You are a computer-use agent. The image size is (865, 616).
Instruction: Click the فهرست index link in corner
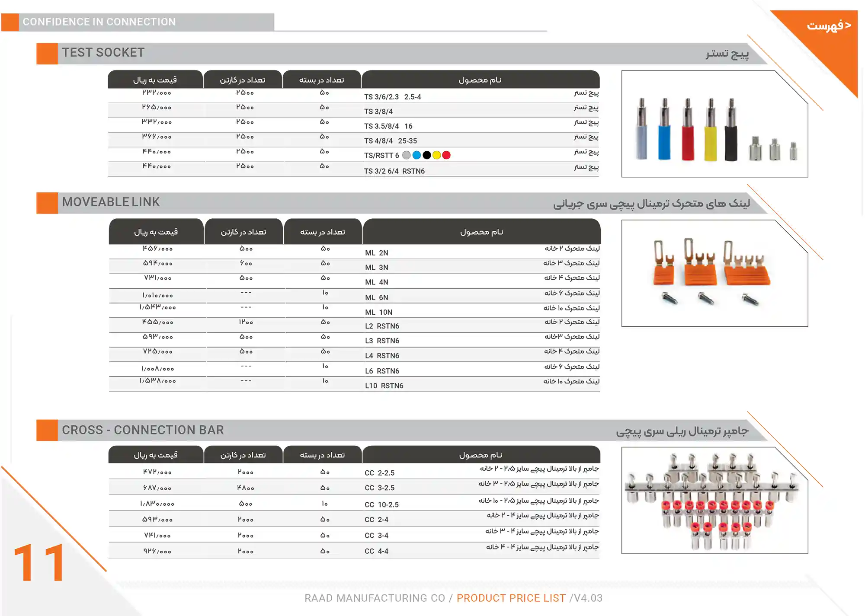pyautogui.click(x=828, y=26)
